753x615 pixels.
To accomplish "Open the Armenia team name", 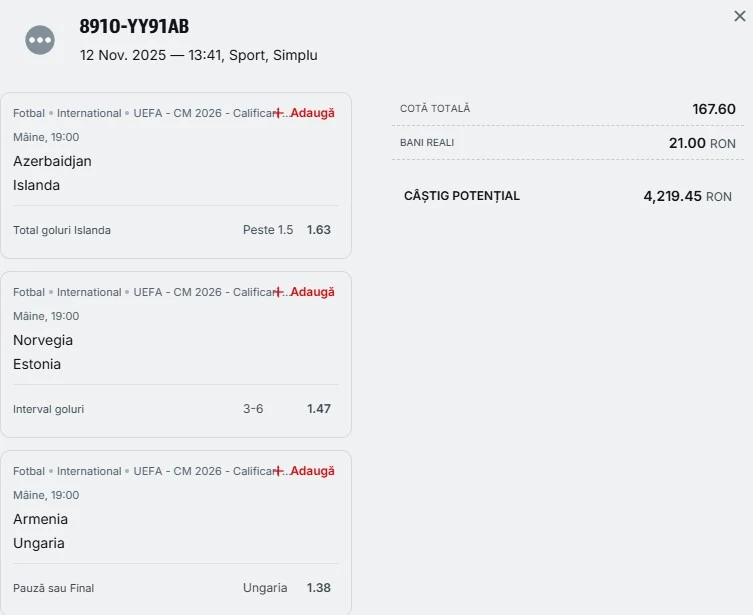I will pos(40,519).
